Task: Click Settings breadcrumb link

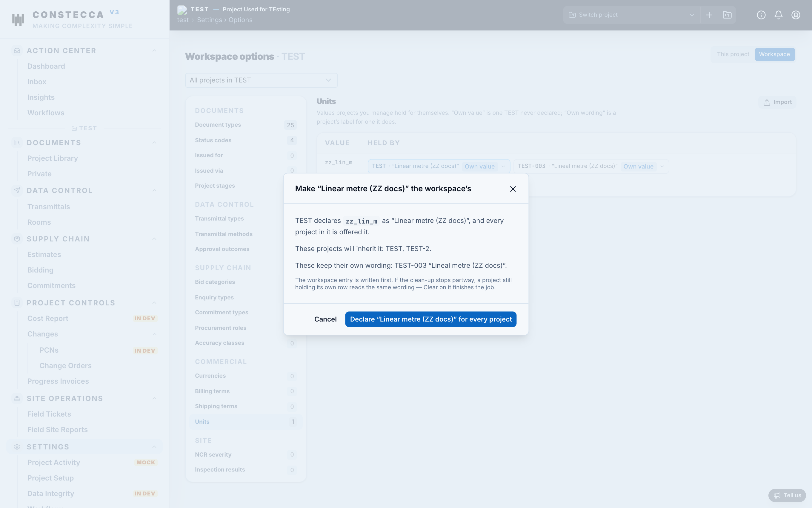Action: 209,20
